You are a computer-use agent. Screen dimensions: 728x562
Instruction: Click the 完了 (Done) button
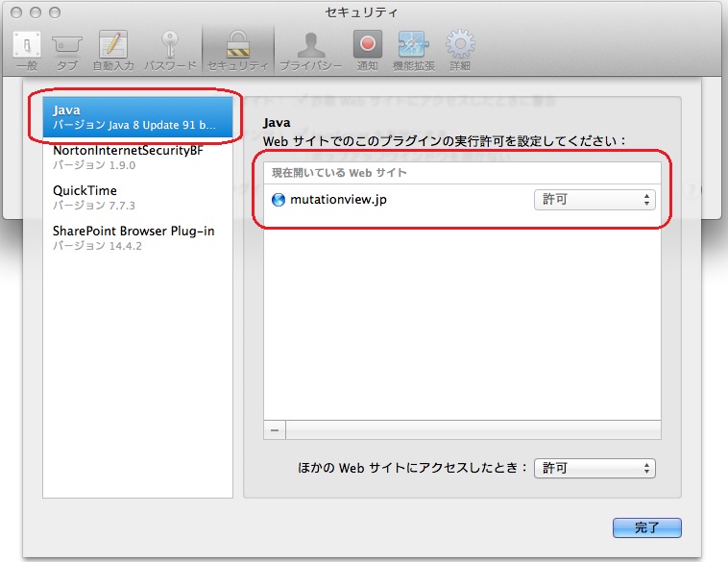(x=646, y=527)
